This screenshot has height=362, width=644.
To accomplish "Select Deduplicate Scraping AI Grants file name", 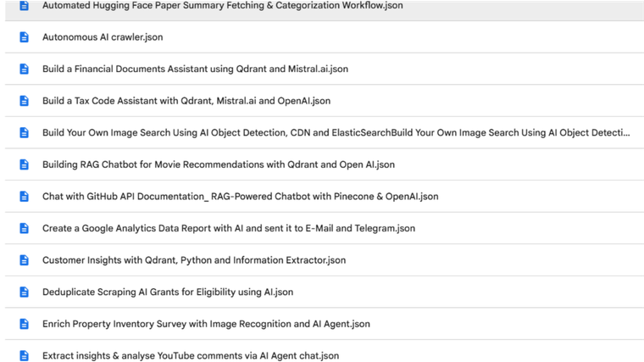I will [168, 292].
